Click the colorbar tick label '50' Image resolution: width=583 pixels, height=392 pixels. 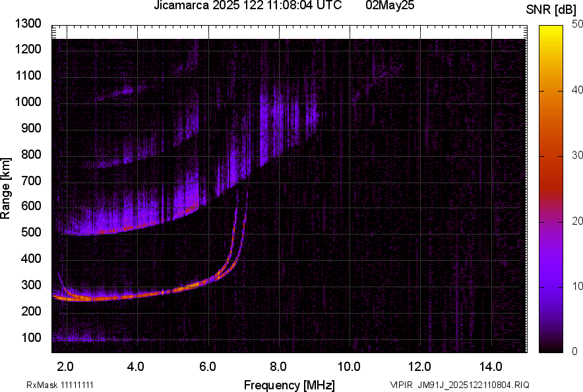pyautogui.click(x=577, y=24)
